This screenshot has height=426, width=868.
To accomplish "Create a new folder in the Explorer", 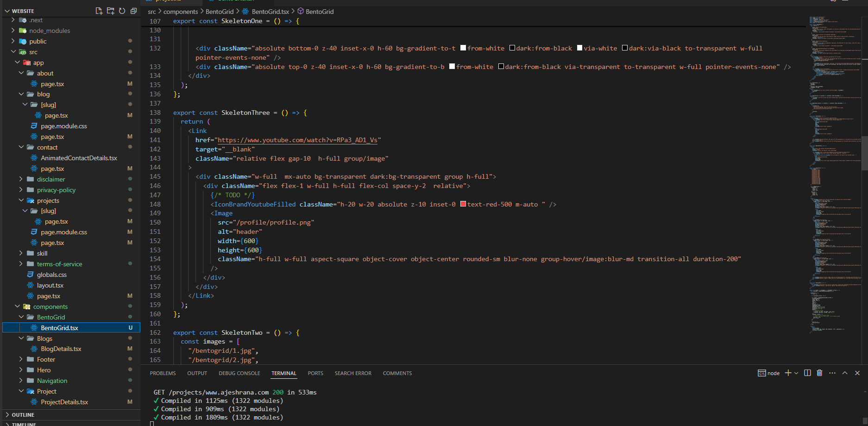I will 111,11.
